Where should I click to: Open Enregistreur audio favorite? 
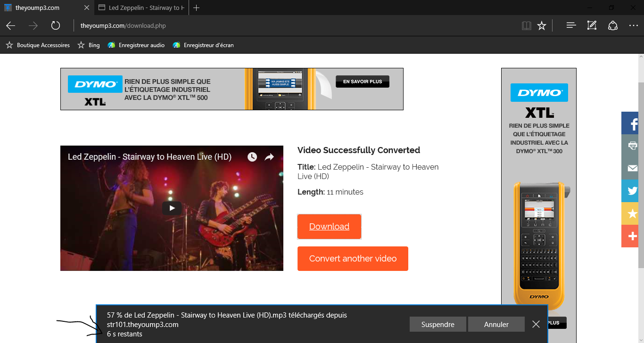(x=136, y=45)
